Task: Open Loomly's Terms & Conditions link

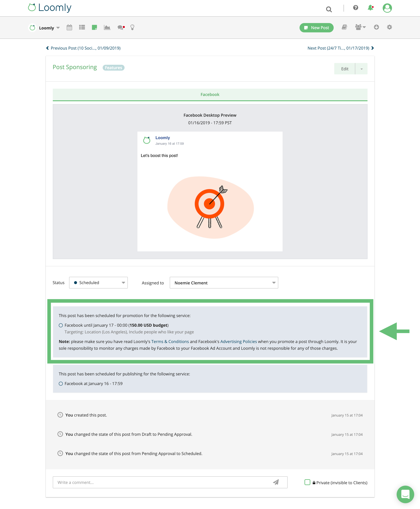Action: 170,341
